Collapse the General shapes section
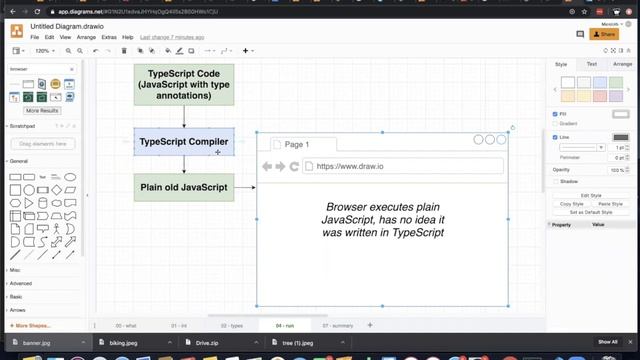The height and width of the screenshot is (360, 640). coord(18,161)
